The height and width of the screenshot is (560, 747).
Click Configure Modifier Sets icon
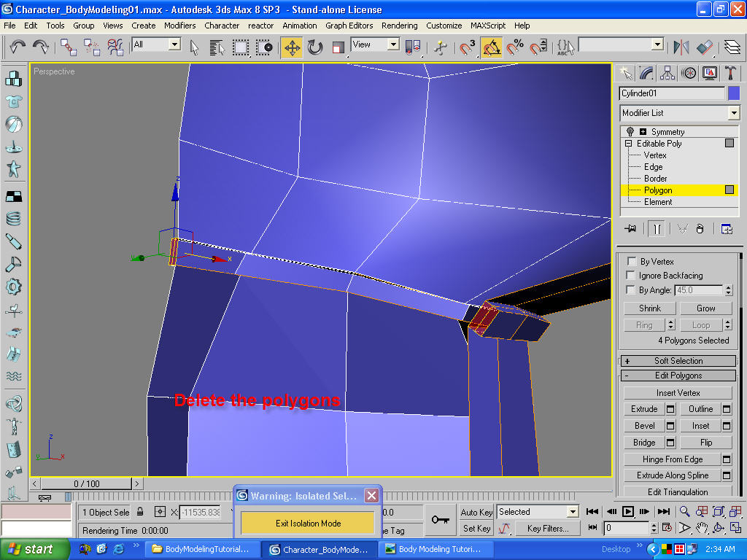point(727,228)
